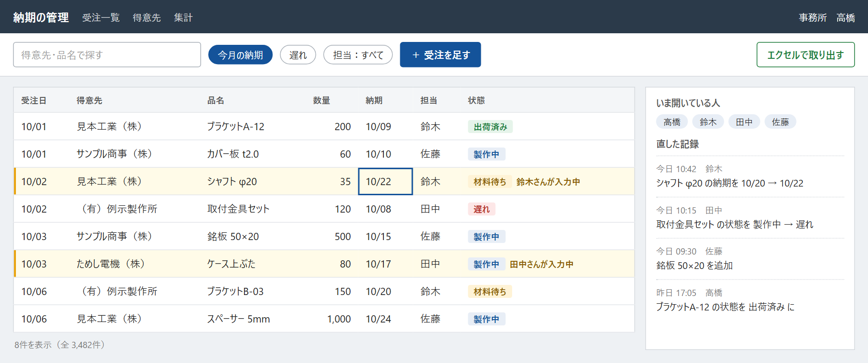
Task: Click the 高橋 chip under いま開いている人
Action: (x=672, y=122)
